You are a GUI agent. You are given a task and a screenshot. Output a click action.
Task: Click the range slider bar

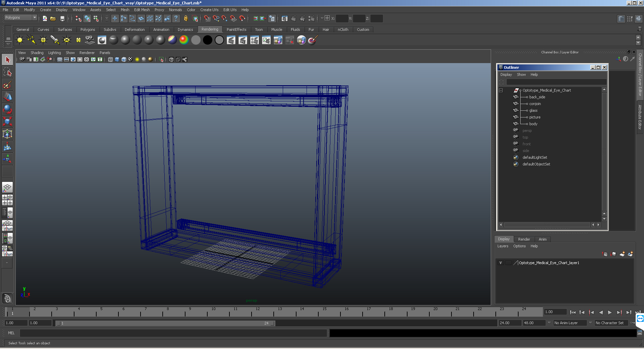coord(165,323)
